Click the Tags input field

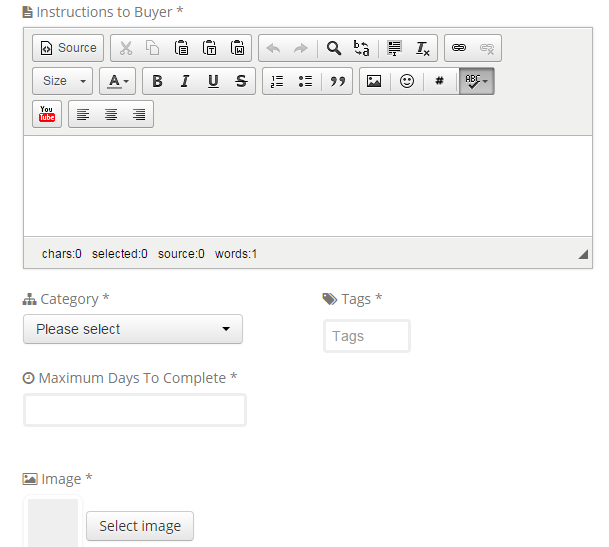367,336
